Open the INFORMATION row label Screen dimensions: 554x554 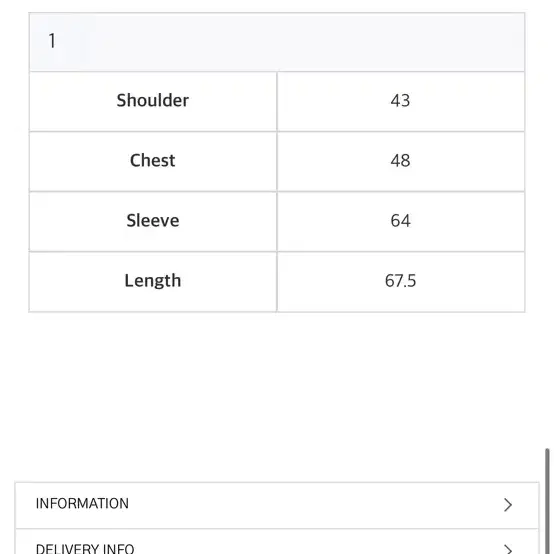[82, 503]
